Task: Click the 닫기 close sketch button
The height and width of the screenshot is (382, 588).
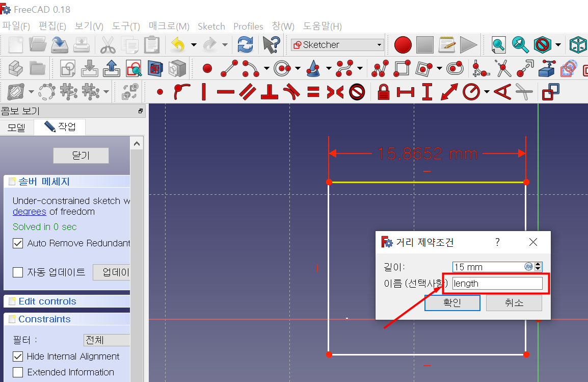Action: (81, 156)
